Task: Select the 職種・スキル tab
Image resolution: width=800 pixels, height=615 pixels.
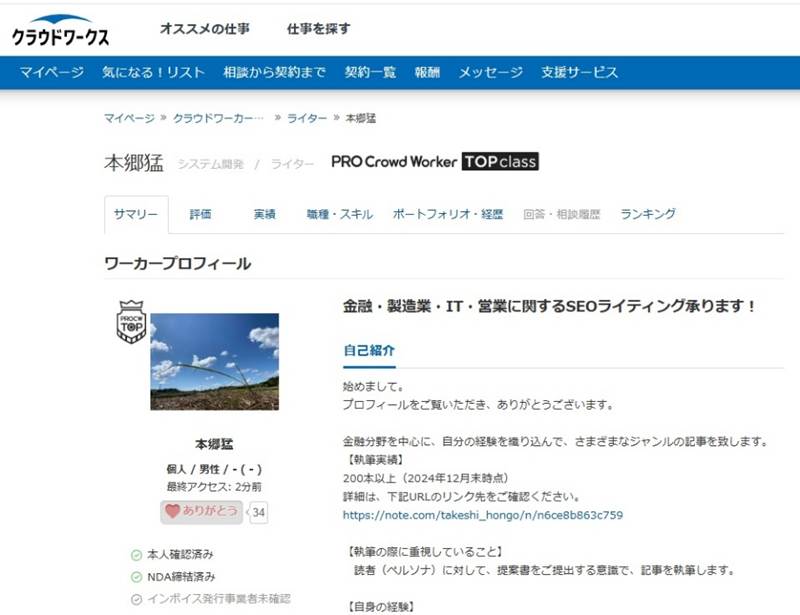Action: click(339, 214)
